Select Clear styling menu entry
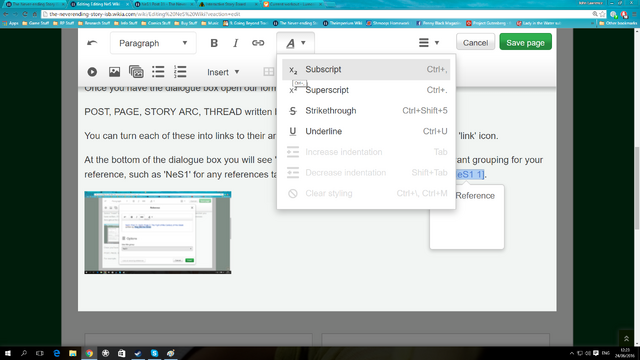The image size is (640, 360). [x=366, y=193]
